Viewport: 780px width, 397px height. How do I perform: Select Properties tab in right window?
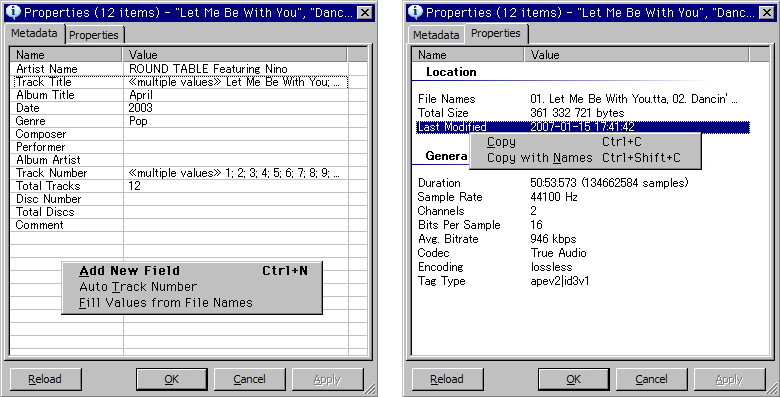(495, 33)
